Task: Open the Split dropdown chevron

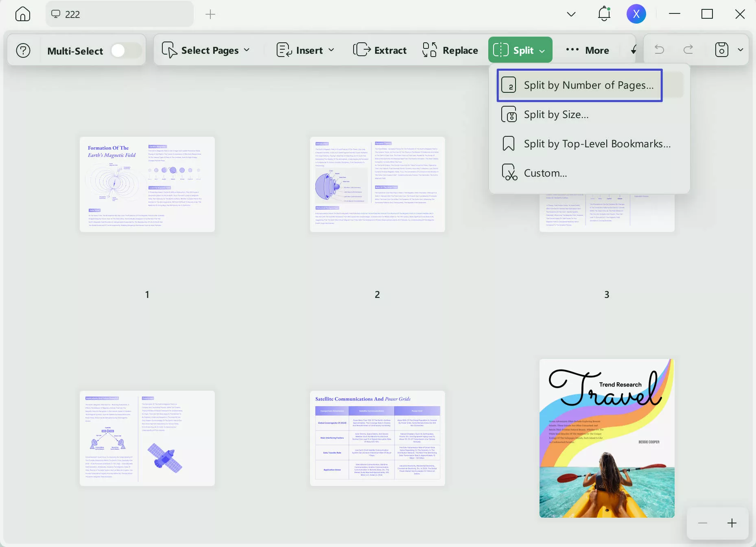Action: pyautogui.click(x=542, y=50)
